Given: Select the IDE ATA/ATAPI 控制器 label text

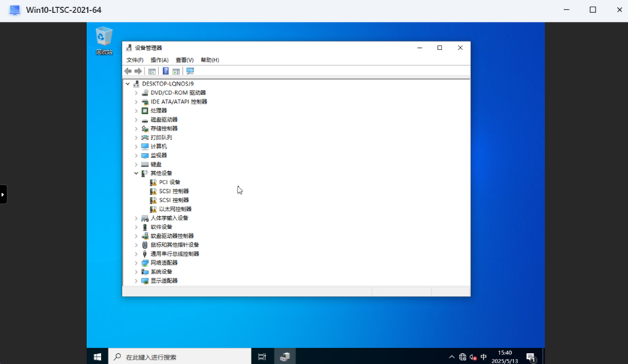Looking at the screenshot, I should point(179,102).
